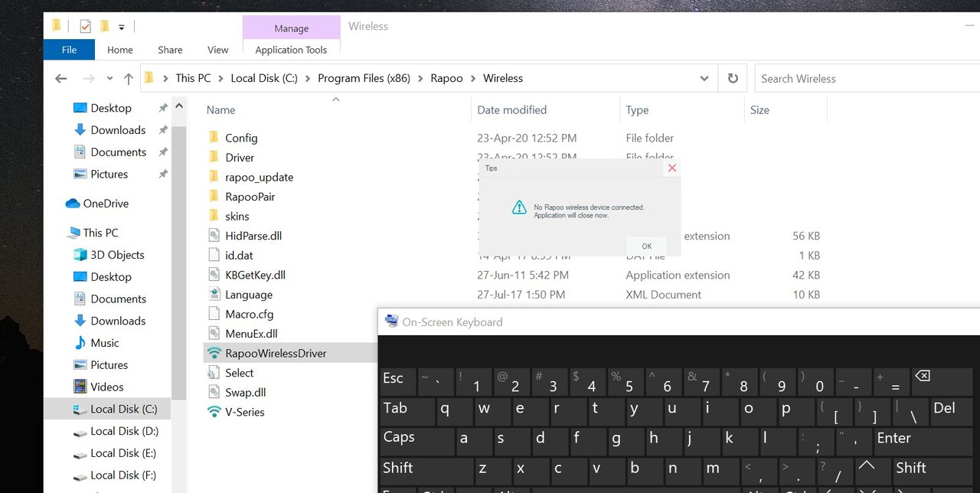Sort files by Name column

click(x=221, y=110)
